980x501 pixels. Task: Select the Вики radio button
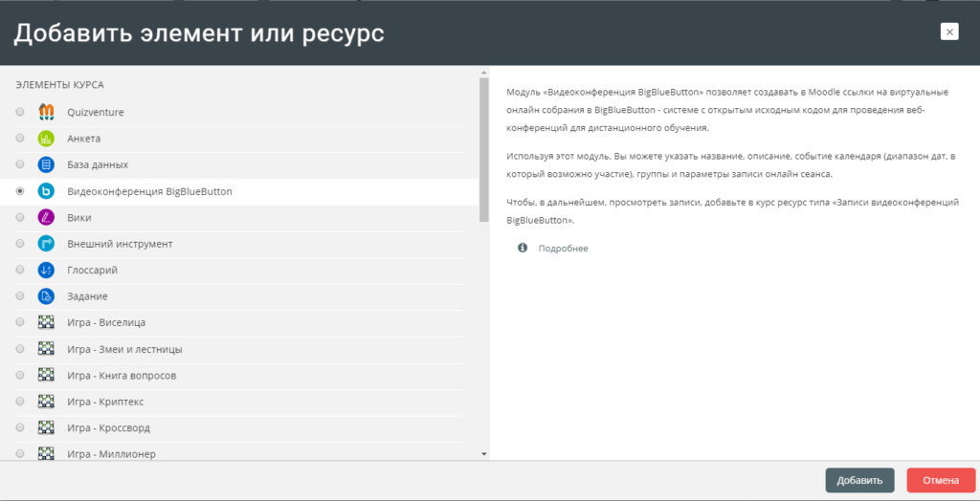pos(20,217)
